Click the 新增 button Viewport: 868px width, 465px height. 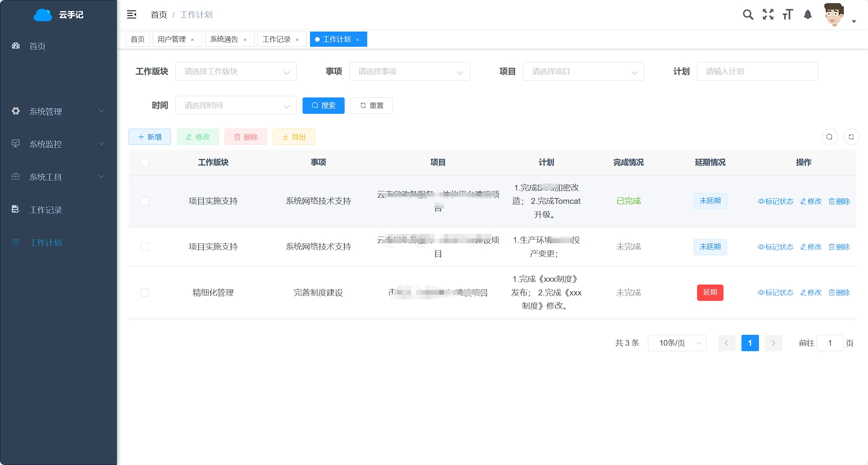[x=150, y=137]
